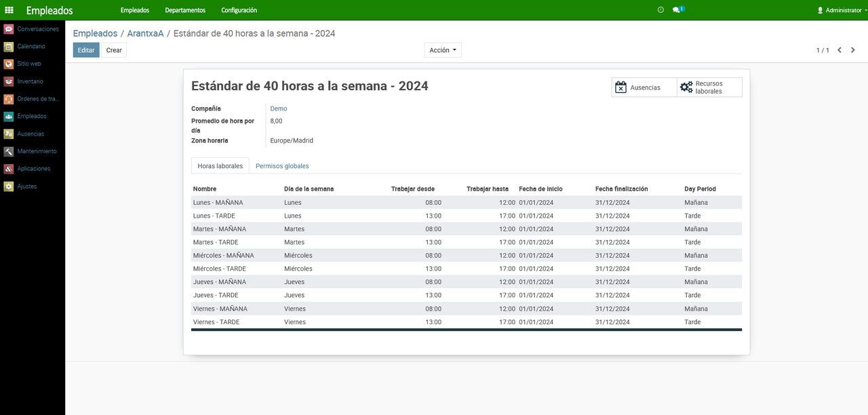Go to previous record arrow
868x415 pixels.
pos(839,50)
